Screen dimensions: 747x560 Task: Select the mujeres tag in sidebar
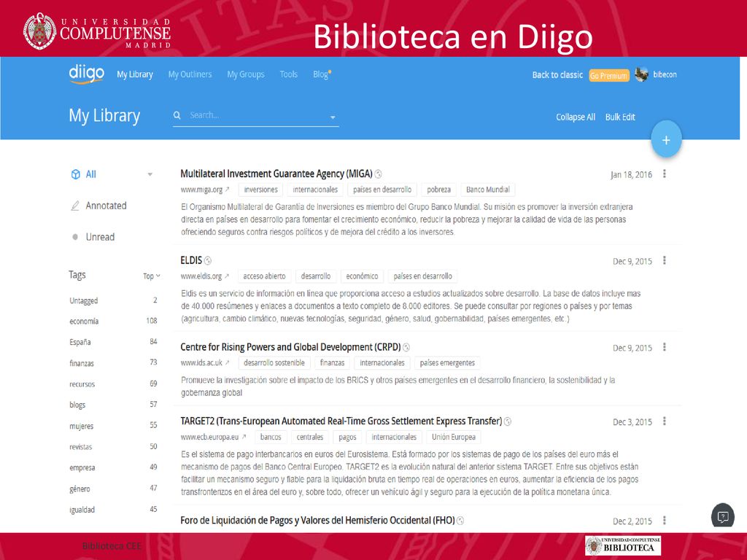tap(82, 426)
